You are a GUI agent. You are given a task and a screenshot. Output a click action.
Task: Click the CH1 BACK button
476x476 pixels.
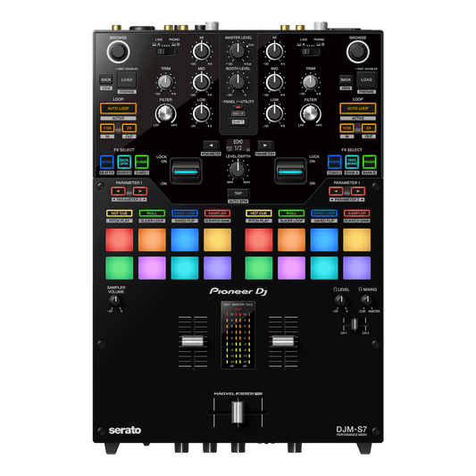(106, 79)
